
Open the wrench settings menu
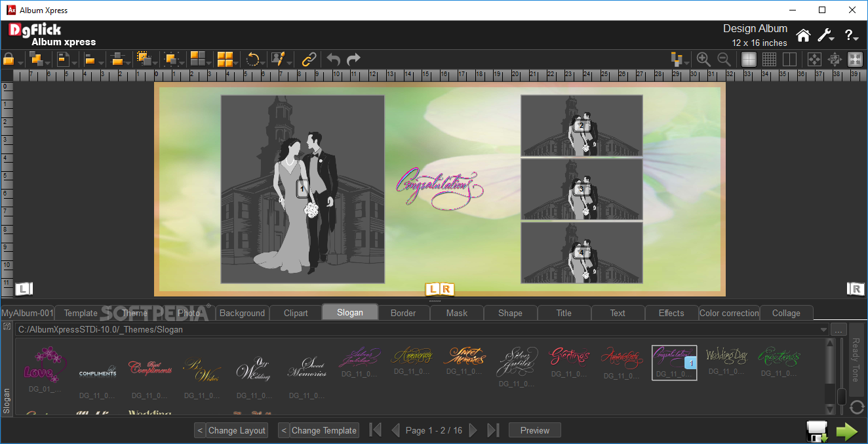click(825, 35)
